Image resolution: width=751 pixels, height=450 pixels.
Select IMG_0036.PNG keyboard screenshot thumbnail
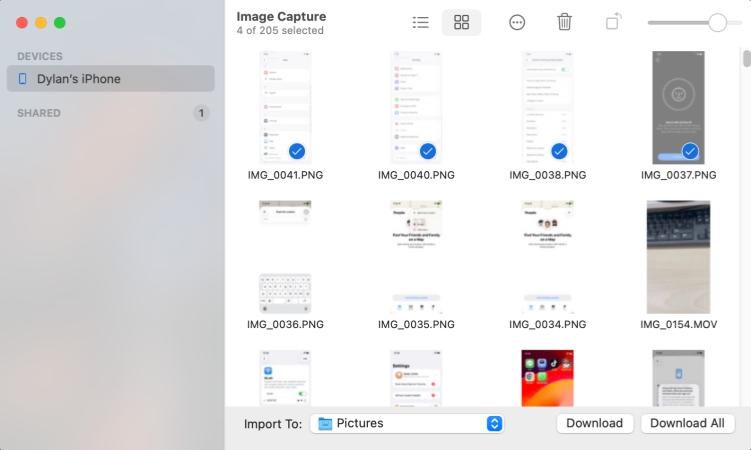coord(285,257)
